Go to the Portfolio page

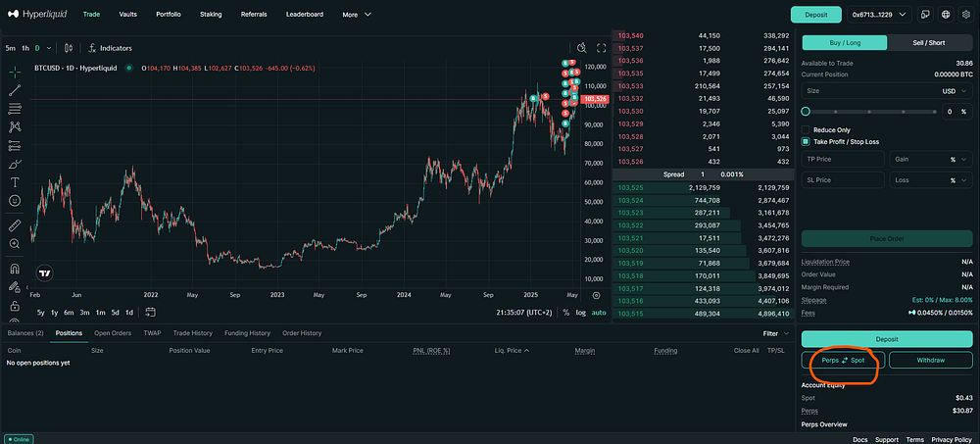click(x=169, y=15)
